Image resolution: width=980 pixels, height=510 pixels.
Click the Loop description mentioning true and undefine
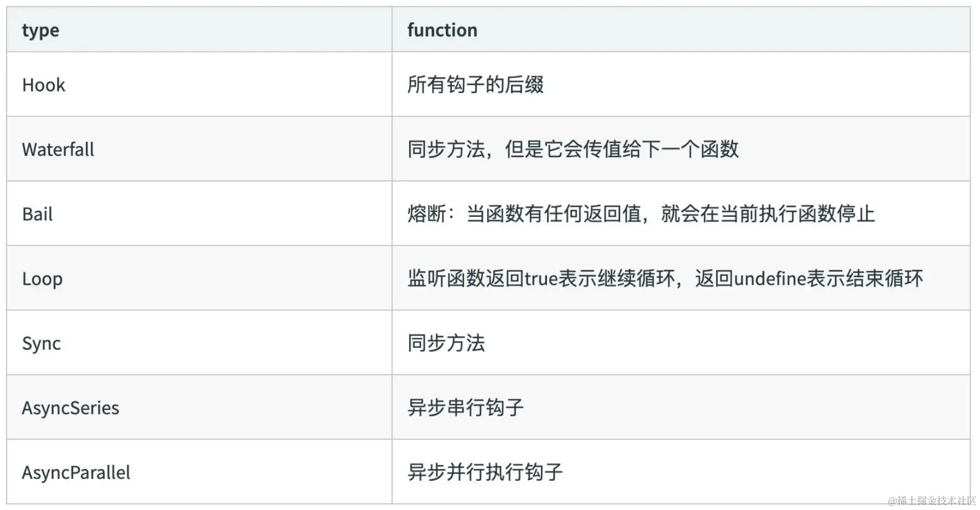click(x=666, y=278)
